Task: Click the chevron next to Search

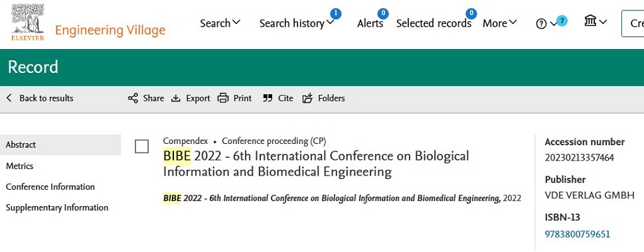Action: 236,22
